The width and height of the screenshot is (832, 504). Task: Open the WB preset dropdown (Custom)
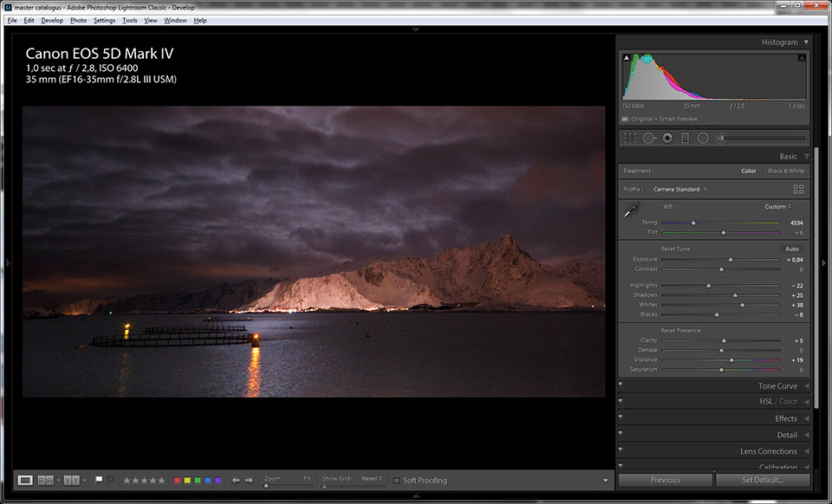[777, 207]
